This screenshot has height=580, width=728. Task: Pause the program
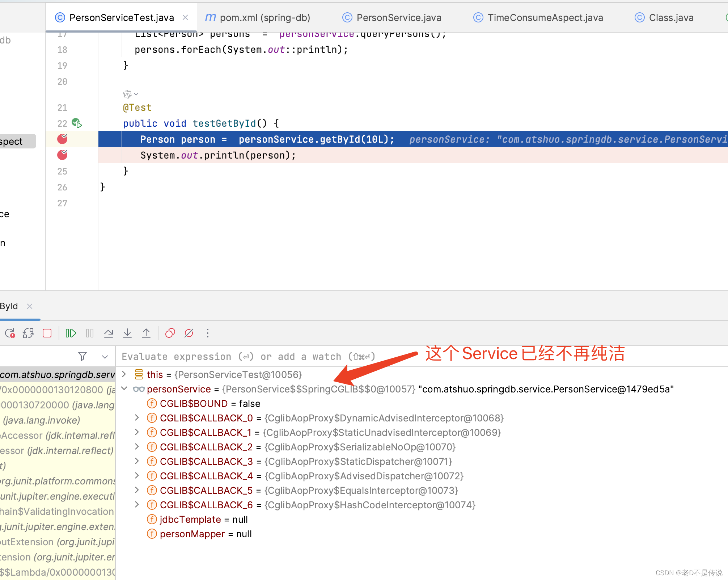90,333
